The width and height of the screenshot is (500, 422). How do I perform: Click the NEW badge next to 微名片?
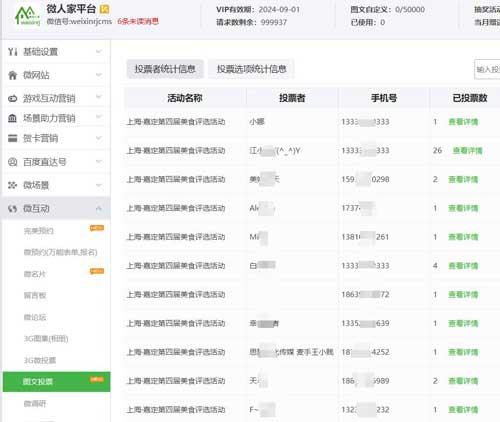pyautogui.click(x=97, y=271)
